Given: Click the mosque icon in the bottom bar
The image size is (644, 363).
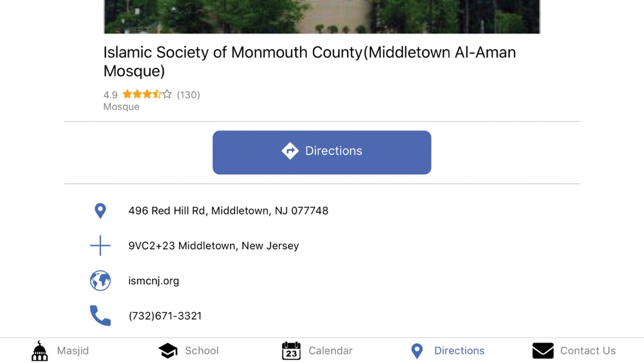Looking at the screenshot, I should point(40,351).
